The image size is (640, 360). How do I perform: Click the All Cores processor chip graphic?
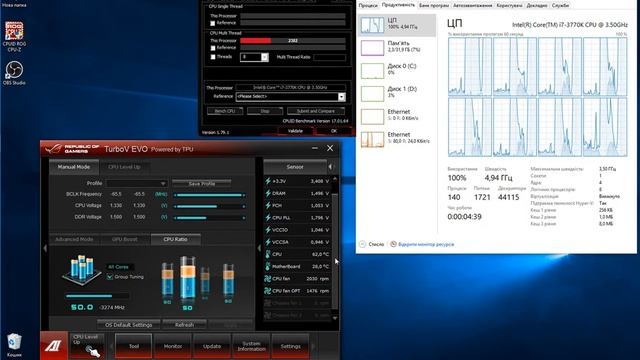82,270
